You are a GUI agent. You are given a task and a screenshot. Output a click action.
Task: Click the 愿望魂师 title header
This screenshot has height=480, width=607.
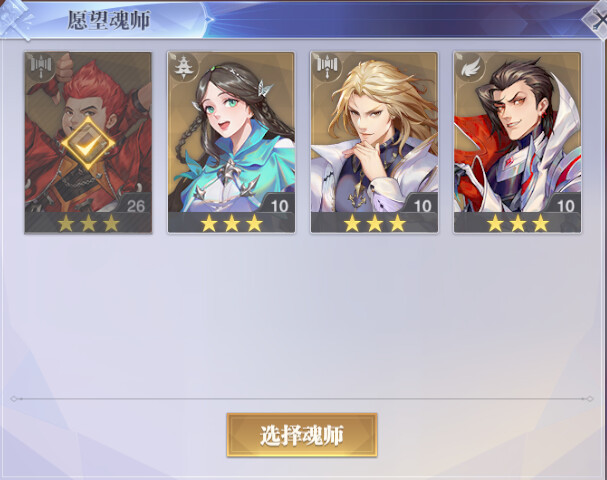tap(108, 20)
